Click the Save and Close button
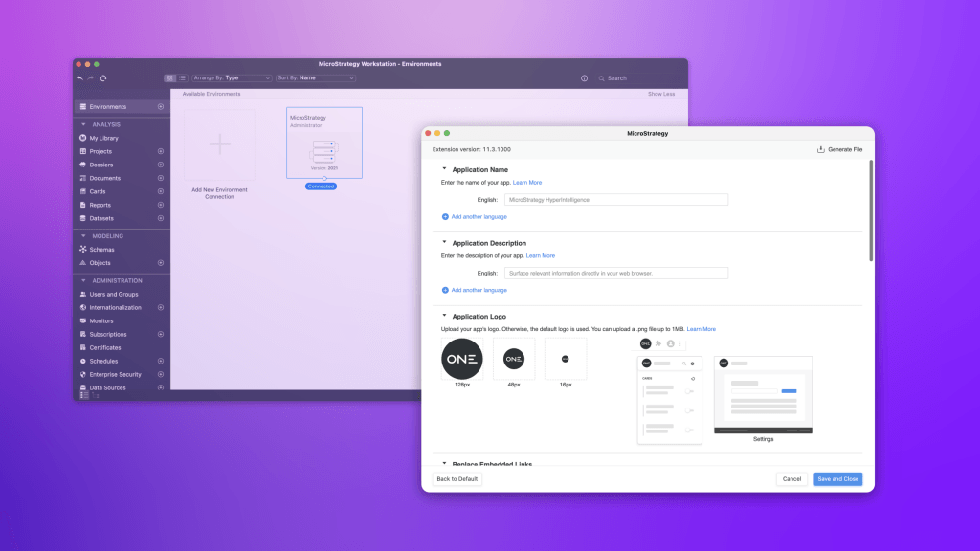 (837, 478)
